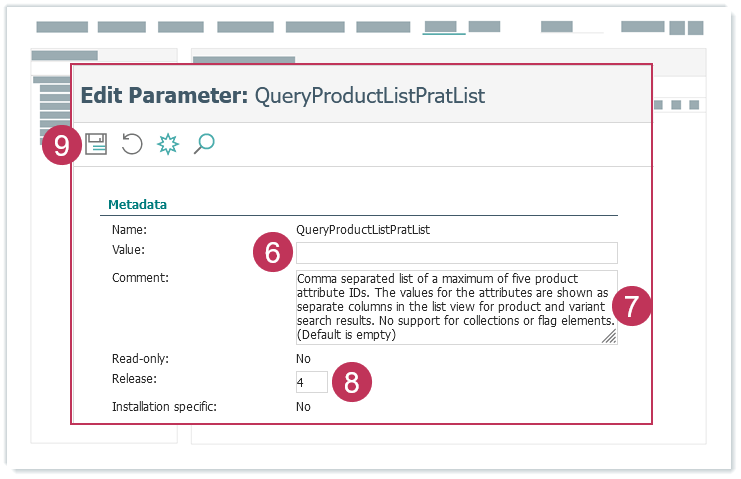741x479 pixels.
Task: Focus the empty Value input field
Action: coord(456,253)
